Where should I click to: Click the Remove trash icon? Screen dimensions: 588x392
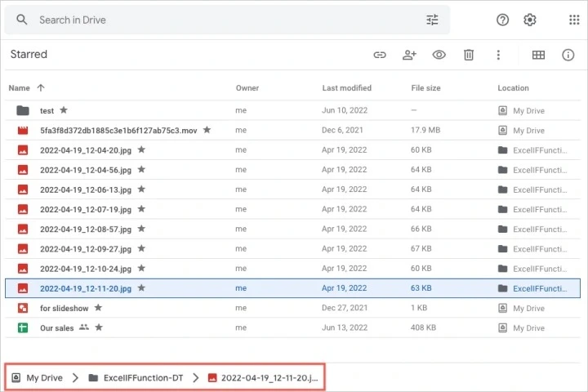click(469, 56)
